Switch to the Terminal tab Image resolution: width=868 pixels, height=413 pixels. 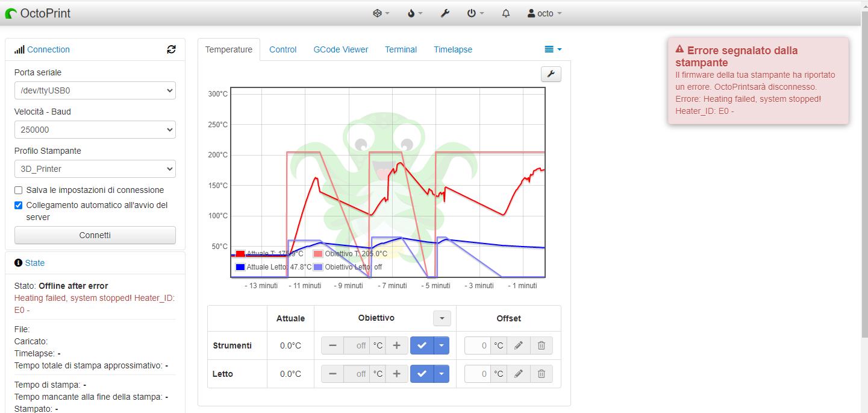pyautogui.click(x=401, y=49)
